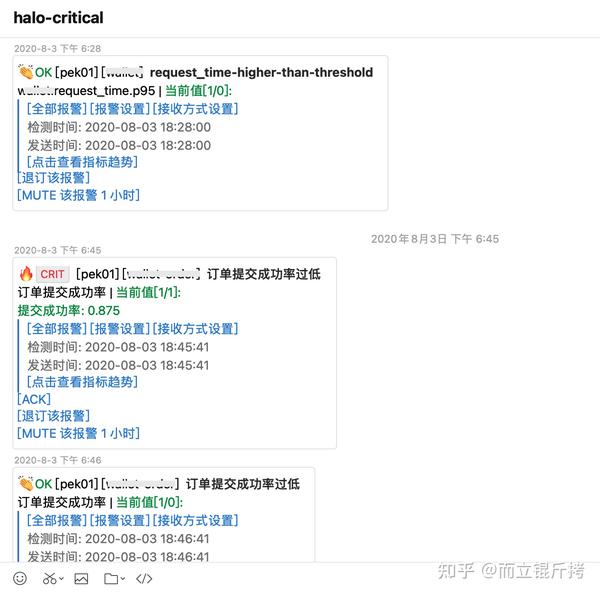Viewport: 600px width, 595px height.
Task: Open 接收方式设置 in the CRIT alert
Action: pyautogui.click(x=195, y=328)
